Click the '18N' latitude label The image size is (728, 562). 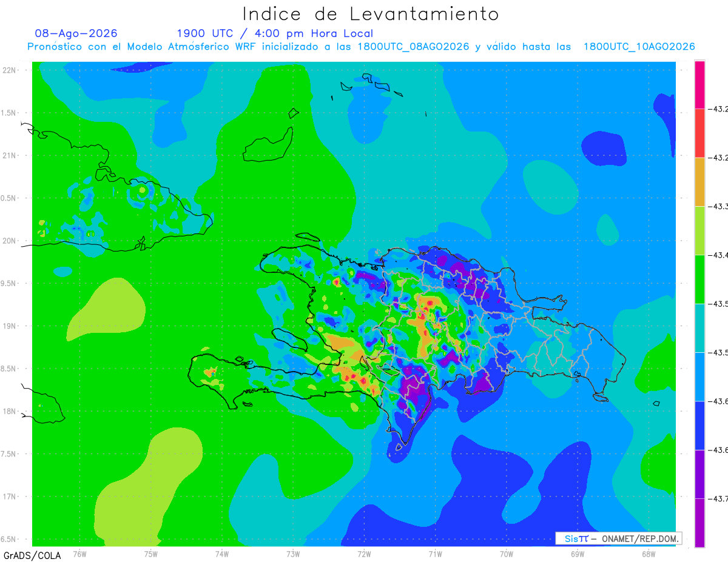[x=10, y=412]
